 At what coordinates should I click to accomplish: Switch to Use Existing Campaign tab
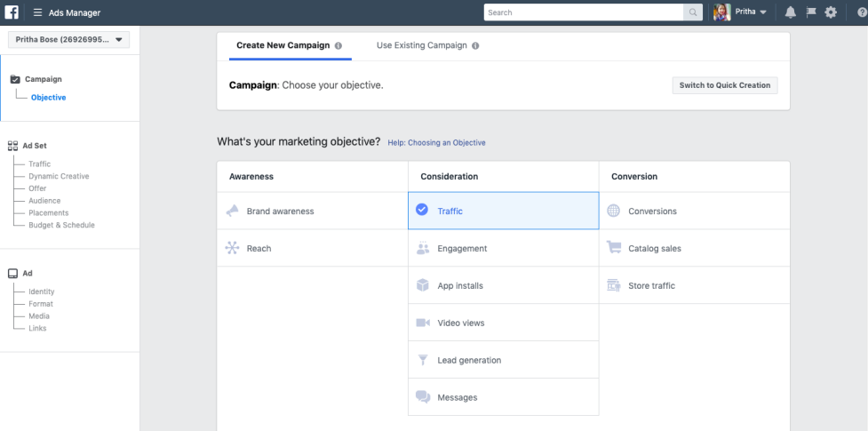422,45
